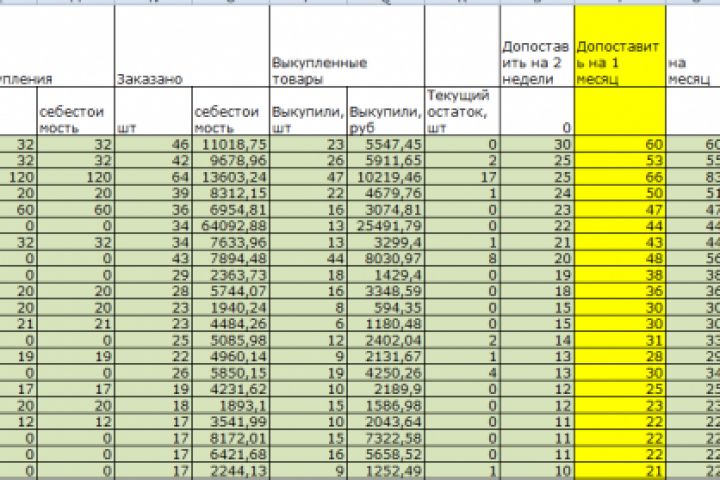Click the 4679,76 rubles cell
This screenshot has width=720, height=480.
(386, 193)
